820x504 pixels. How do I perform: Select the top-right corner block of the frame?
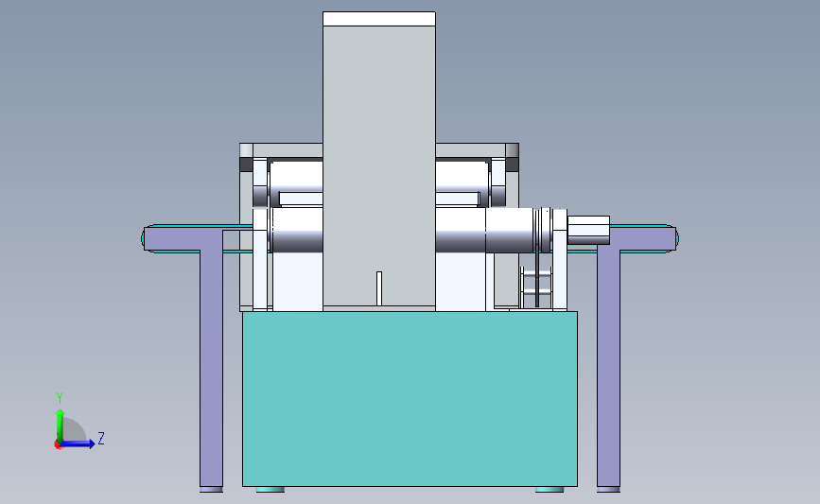coord(512,150)
